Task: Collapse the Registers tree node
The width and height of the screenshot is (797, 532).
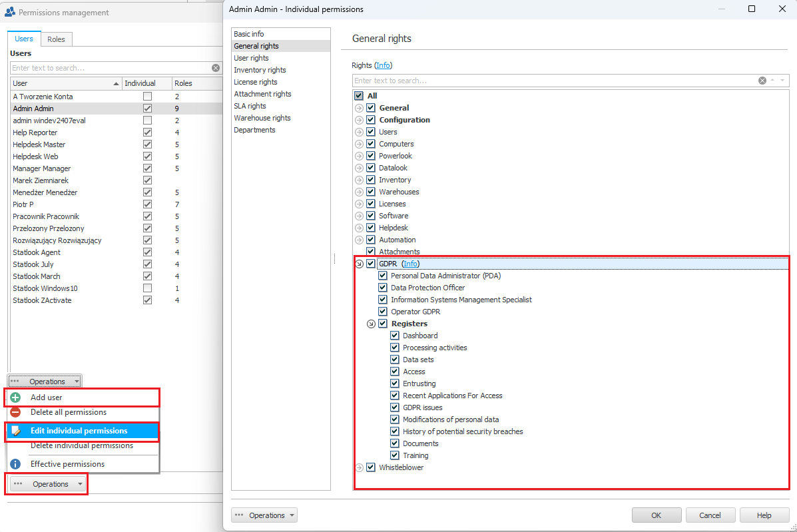Action: [x=371, y=324]
